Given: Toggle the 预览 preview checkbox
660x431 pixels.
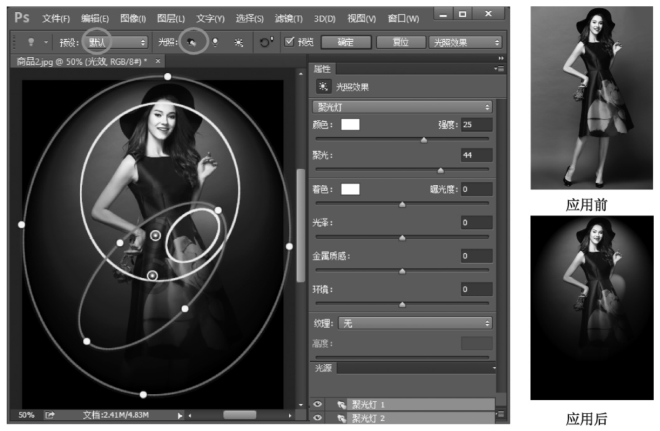Looking at the screenshot, I should click(x=290, y=42).
